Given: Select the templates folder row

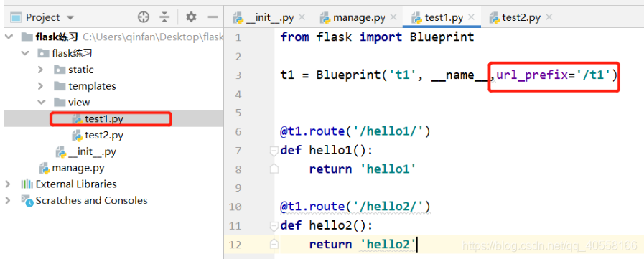Looking at the screenshot, I should [92, 86].
